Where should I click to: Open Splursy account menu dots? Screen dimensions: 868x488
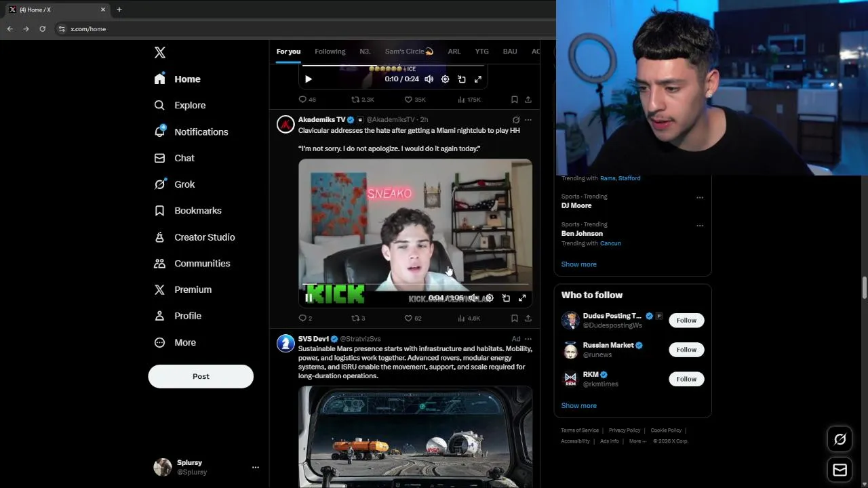click(x=255, y=467)
